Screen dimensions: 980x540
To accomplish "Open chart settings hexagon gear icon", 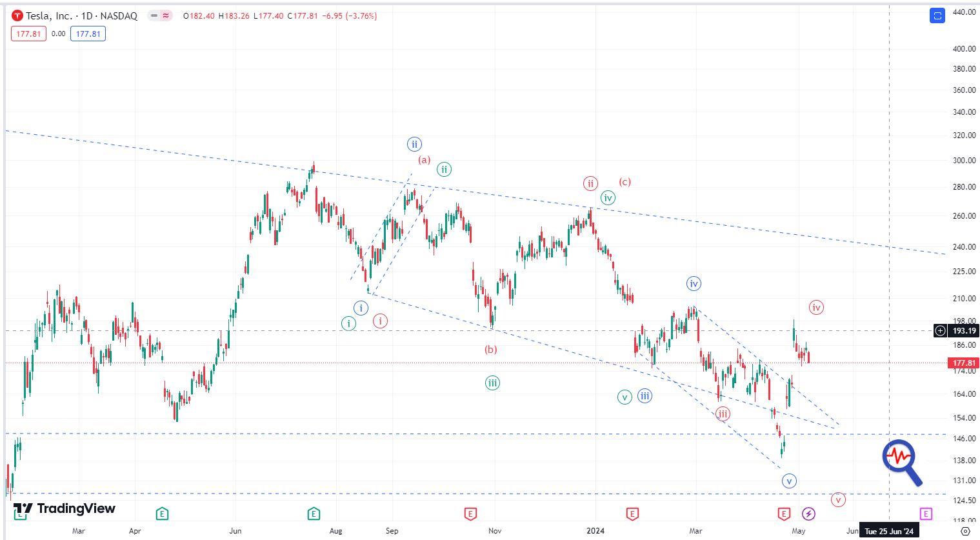I will point(965,531).
